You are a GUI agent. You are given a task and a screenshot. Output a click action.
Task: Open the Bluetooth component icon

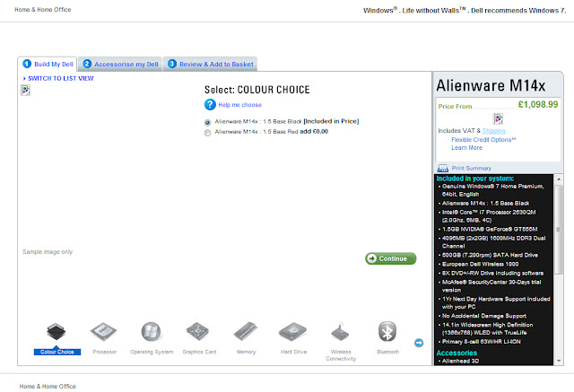tap(387, 332)
